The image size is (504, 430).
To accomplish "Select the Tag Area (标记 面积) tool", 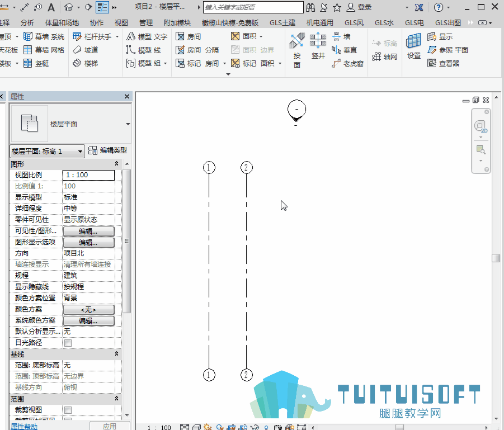I will pos(253,63).
